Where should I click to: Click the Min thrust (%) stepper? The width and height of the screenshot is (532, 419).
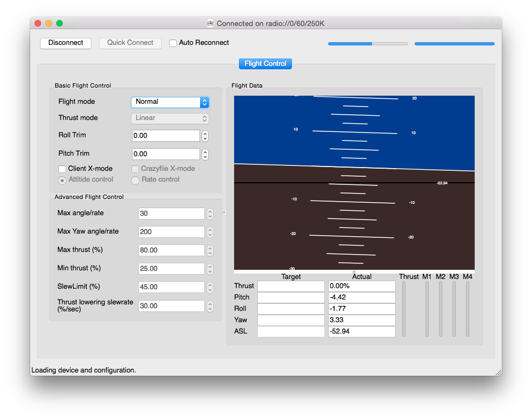(x=210, y=269)
